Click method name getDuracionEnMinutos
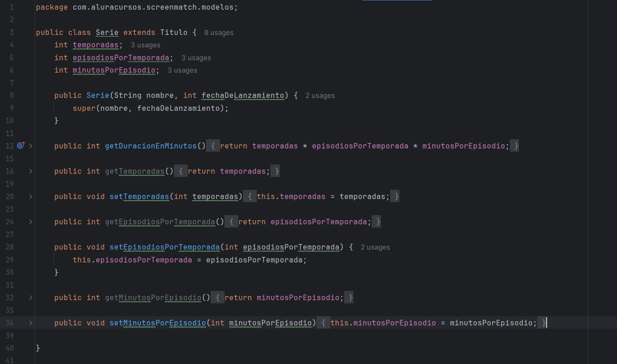The width and height of the screenshot is (617, 364). pyautogui.click(x=151, y=146)
